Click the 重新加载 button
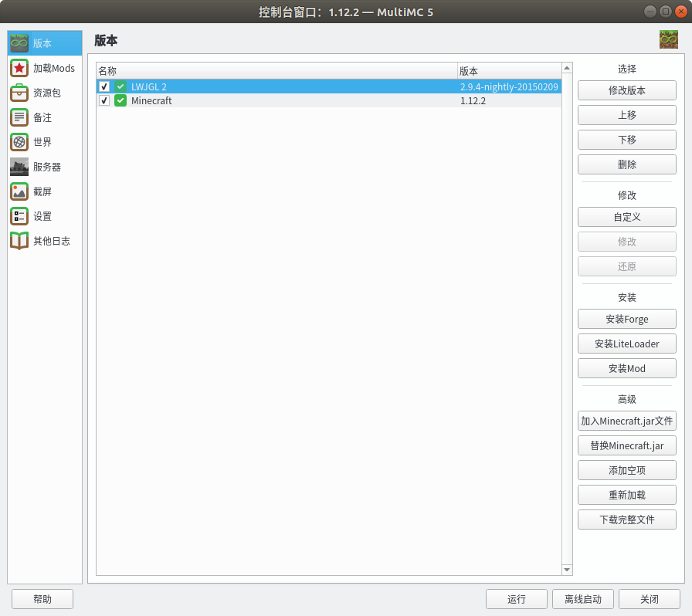 [x=626, y=495]
